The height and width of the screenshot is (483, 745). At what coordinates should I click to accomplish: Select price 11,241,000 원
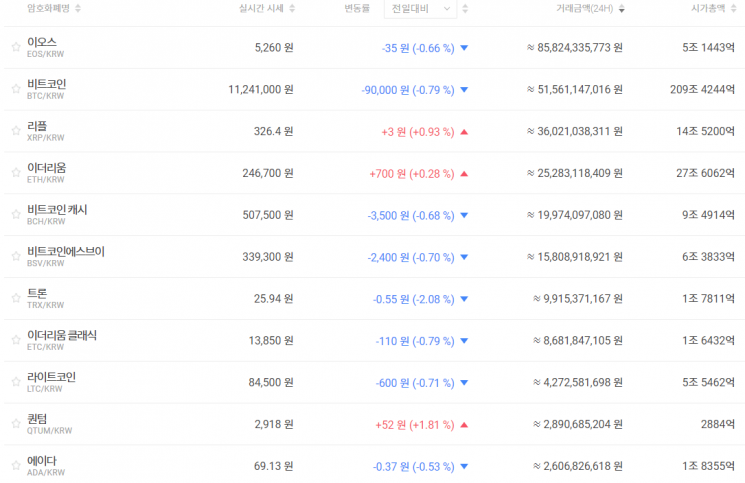pyautogui.click(x=261, y=89)
